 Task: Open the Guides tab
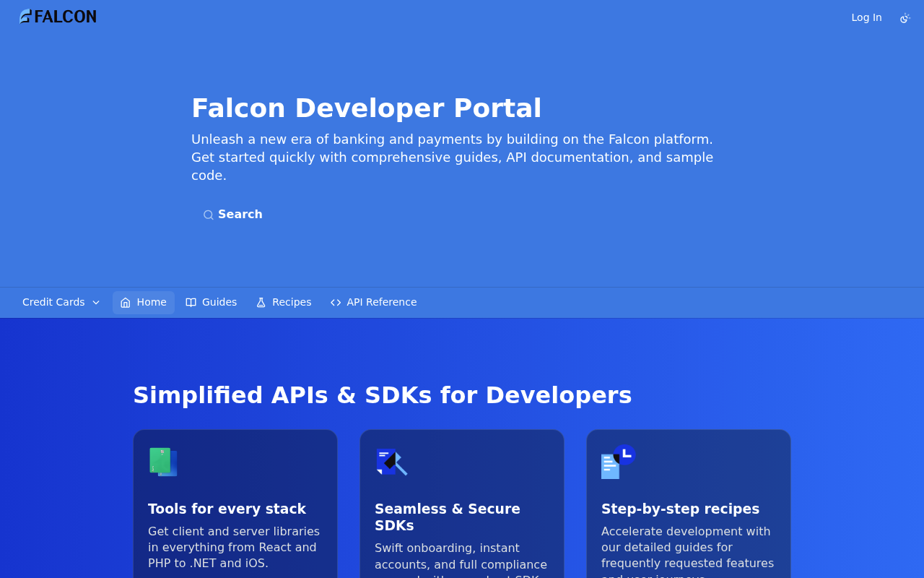point(211,302)
